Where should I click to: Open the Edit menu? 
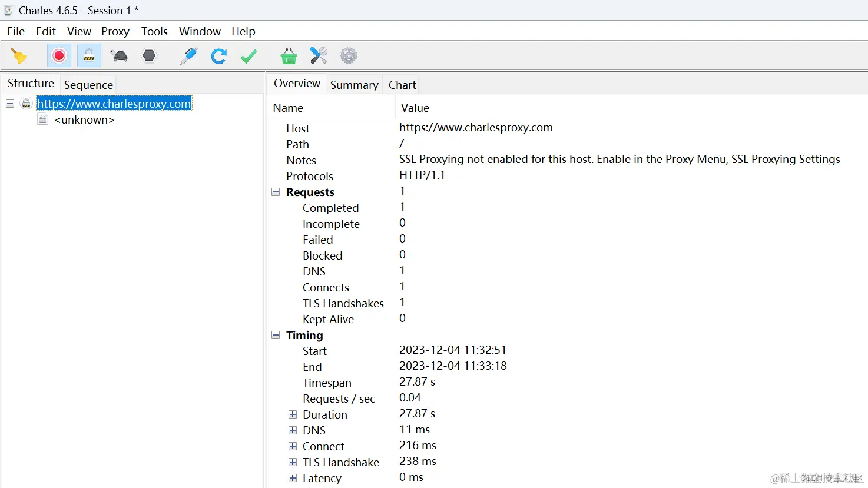click(x=46, y=31)
